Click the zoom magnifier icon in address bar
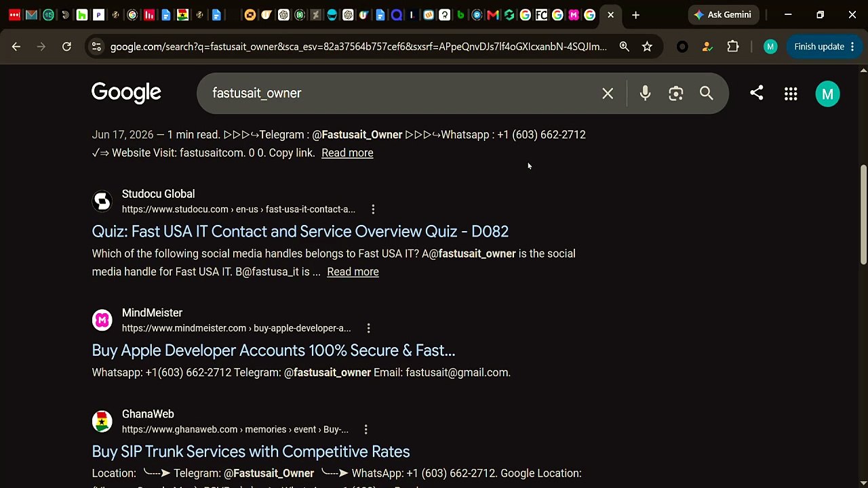Viewport: 868px width, 488px height. [x=624, y=47]
